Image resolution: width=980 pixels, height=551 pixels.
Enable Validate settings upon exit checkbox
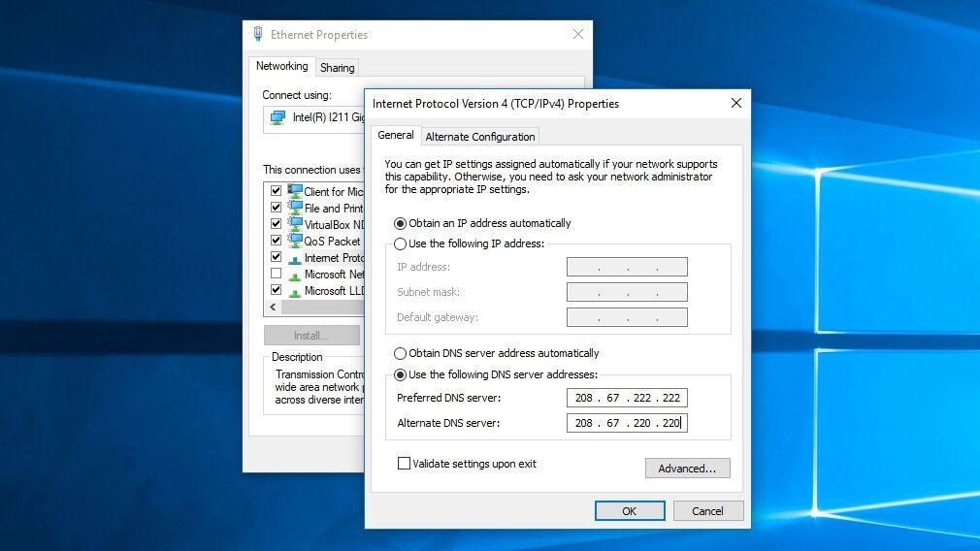[404, 464]
